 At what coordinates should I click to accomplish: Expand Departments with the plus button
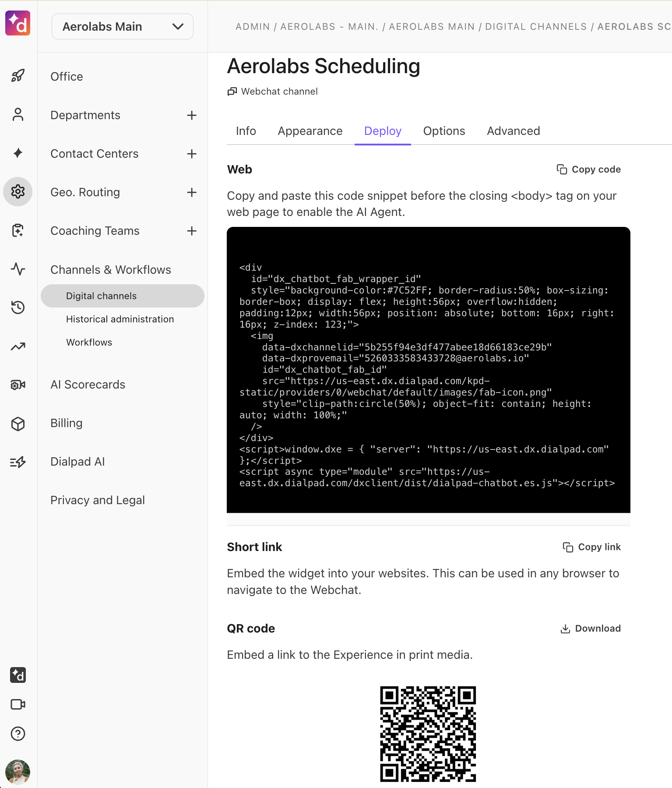[x=192, y=115]
